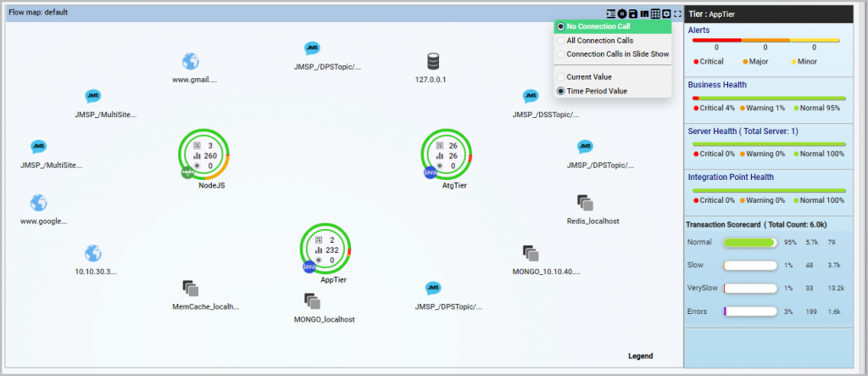This screenshot has height=376, width=868.
Task: Select the Redis_localhost stack icon
Action: coord(585,202)
